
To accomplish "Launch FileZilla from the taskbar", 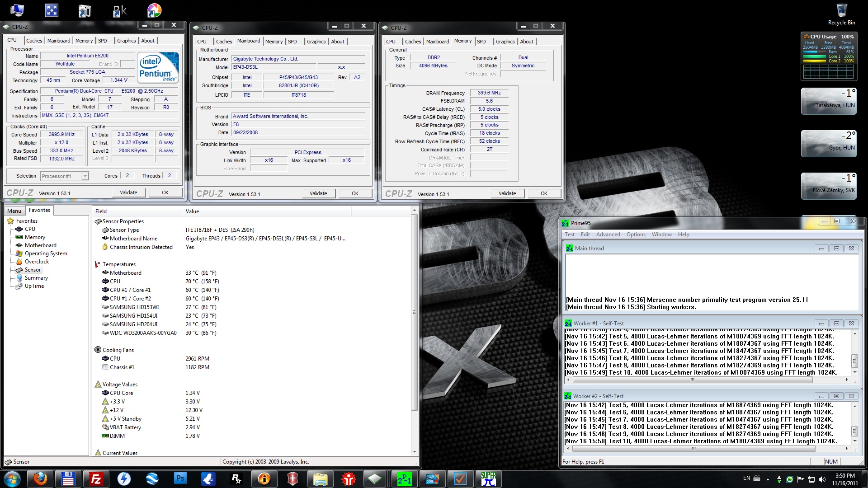I will pyautogui.click(x=96, y=479).
